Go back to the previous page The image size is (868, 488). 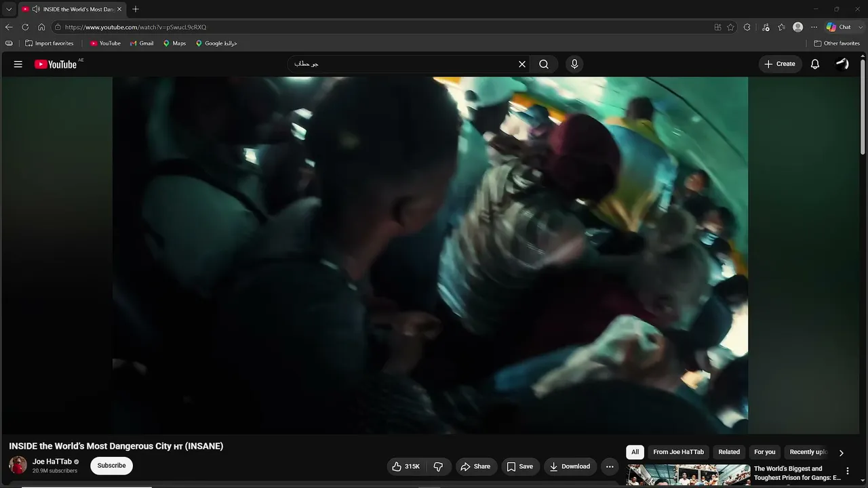pos(9,27)
